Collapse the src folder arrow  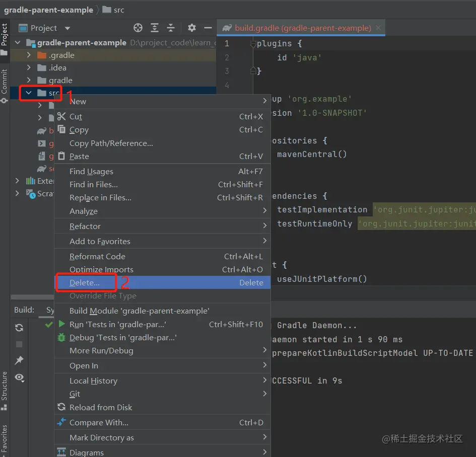[x=29, y=93]
